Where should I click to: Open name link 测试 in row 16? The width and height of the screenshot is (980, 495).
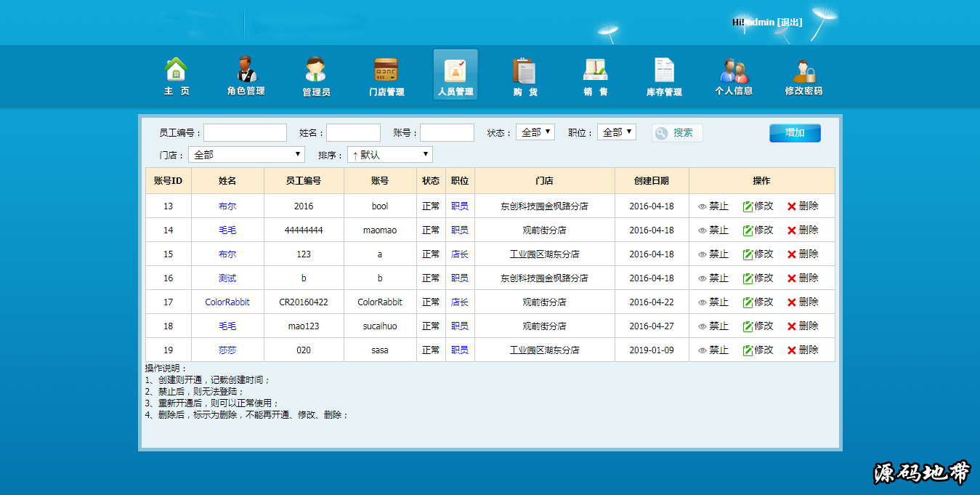coord(227,278)
